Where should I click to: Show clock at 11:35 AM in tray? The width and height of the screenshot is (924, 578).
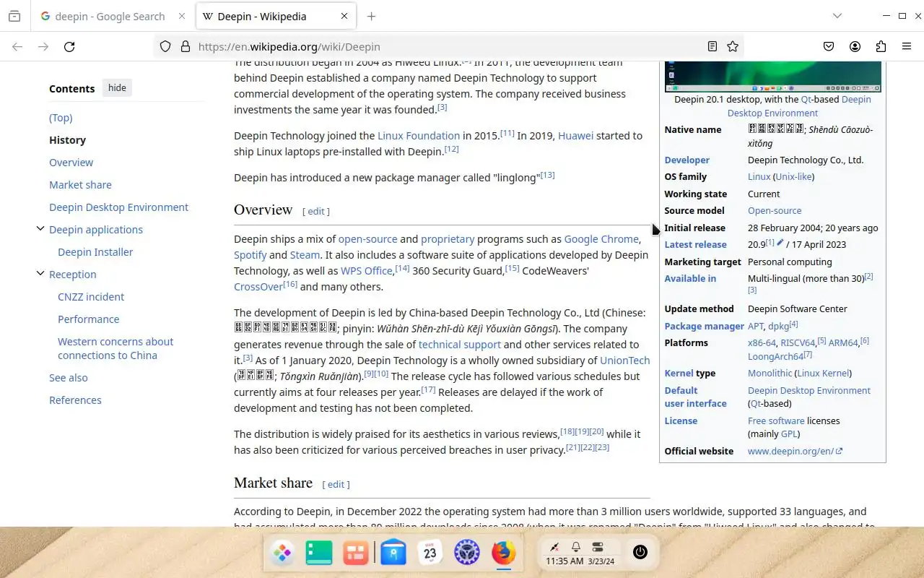tap(565, 561)
